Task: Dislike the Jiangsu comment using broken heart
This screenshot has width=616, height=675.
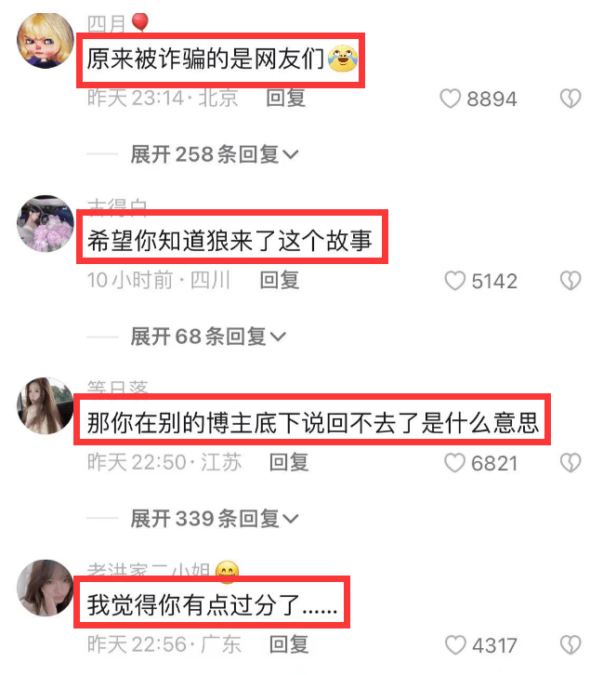Action: coord(570,463)
